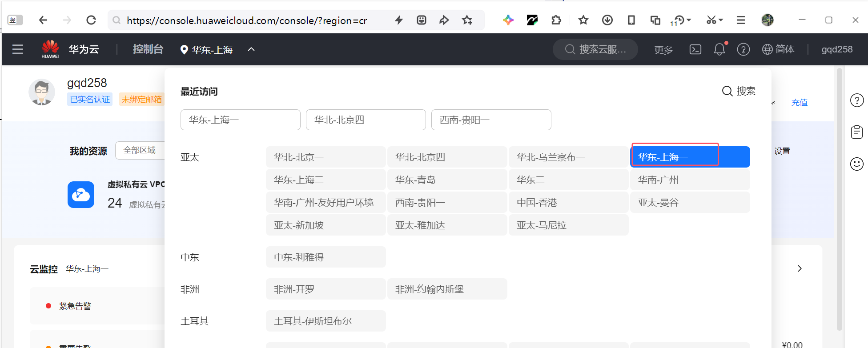Click the 未绑定邮箱 tag
868x348 pixels.
[142, 99]
